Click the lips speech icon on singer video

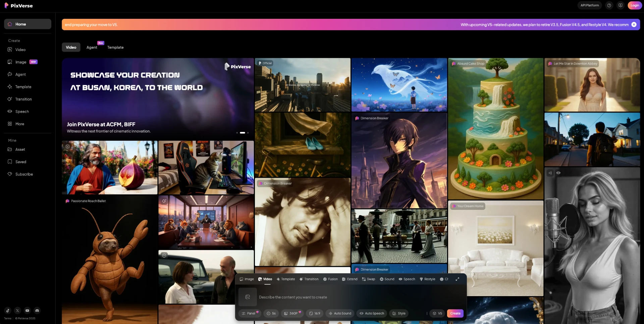558,173
